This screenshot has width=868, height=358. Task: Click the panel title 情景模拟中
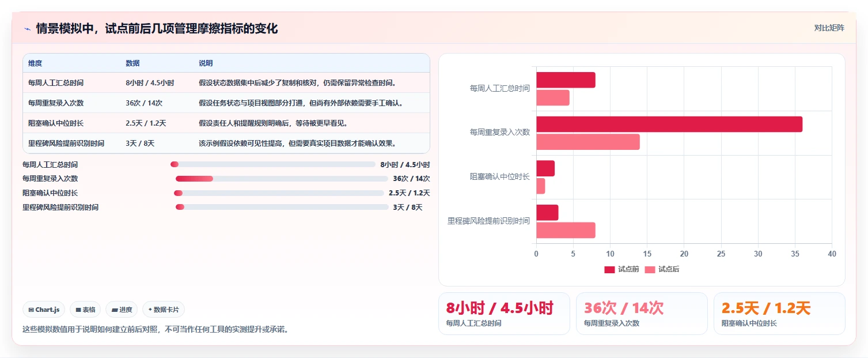157,28
